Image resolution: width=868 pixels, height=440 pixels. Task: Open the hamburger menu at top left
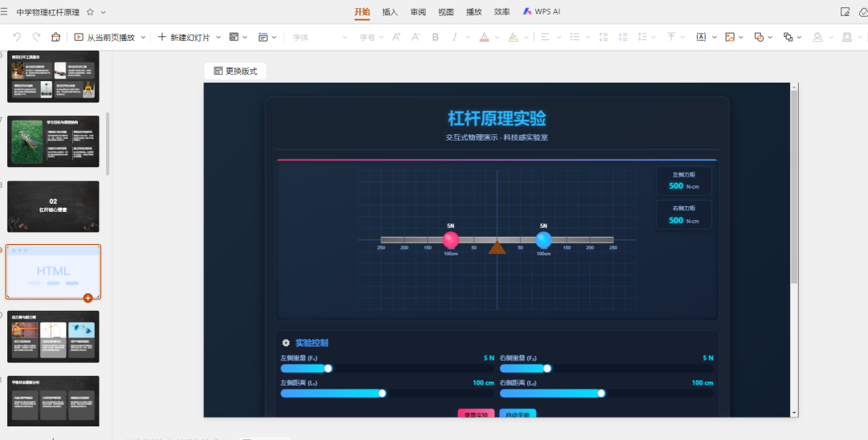point(4,12)
